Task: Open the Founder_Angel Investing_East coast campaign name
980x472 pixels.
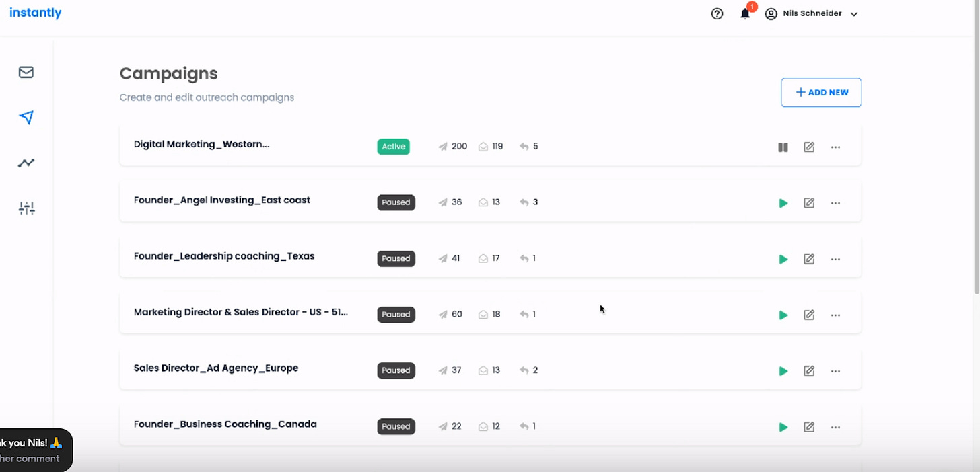Action: (x=222, y=200)
